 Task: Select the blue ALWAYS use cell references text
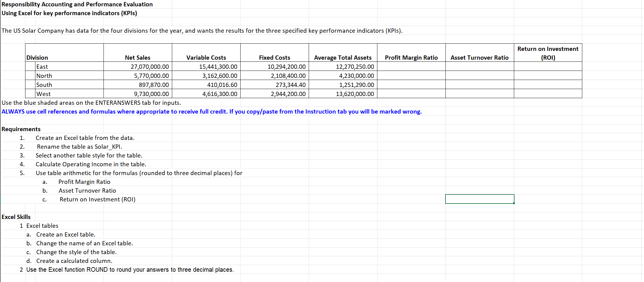click(212, 111)
